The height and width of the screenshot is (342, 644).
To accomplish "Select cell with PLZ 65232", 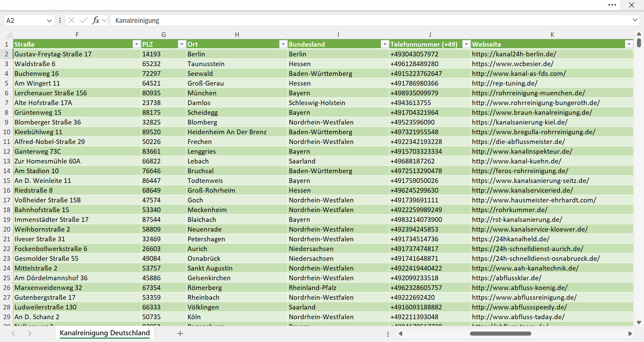I will [x=163, y=64].
